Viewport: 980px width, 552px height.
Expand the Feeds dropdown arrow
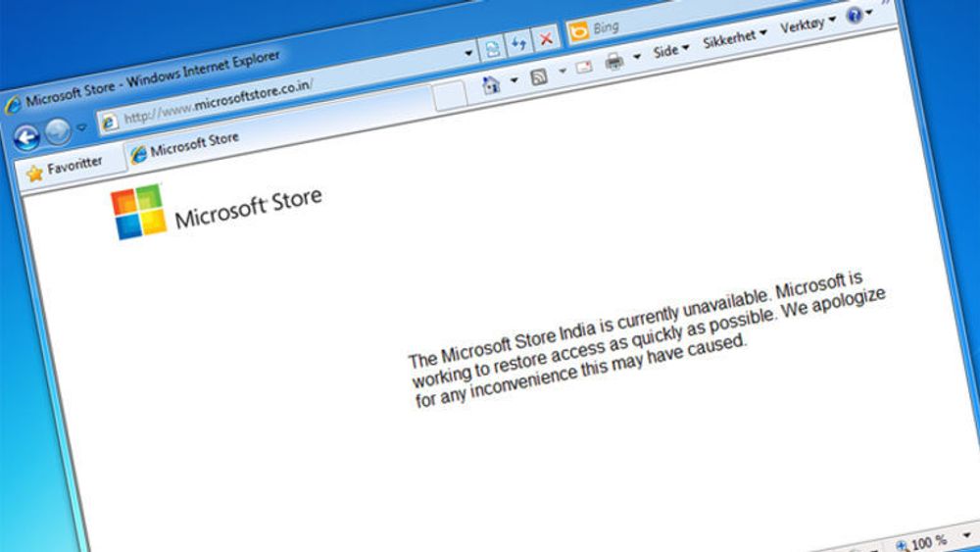(x=563, y=72)
